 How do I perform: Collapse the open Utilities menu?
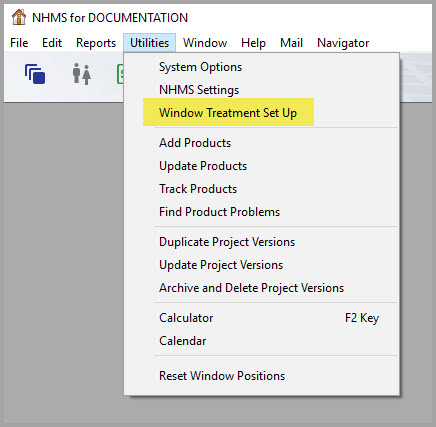pyautogui.click(x=149, y=43)
